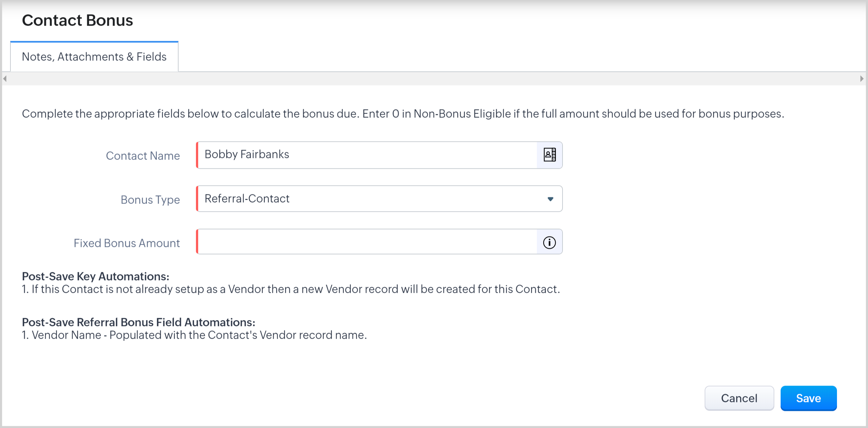The image size is (868, 428).
Task: Focus the Contact Name field with Bobby Fairbanks
Action: [x=367, y=155]
